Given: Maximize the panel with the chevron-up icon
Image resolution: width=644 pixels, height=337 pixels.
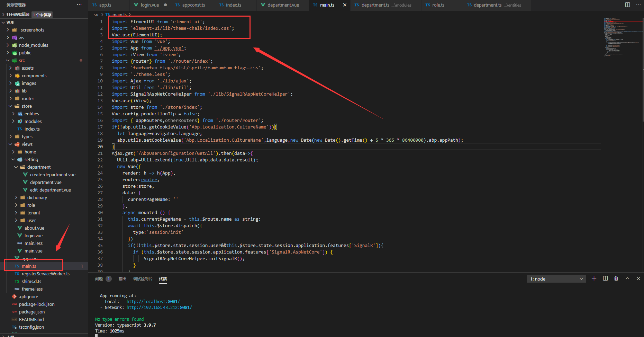Looking at the screenshot, I should coord(627,278).
